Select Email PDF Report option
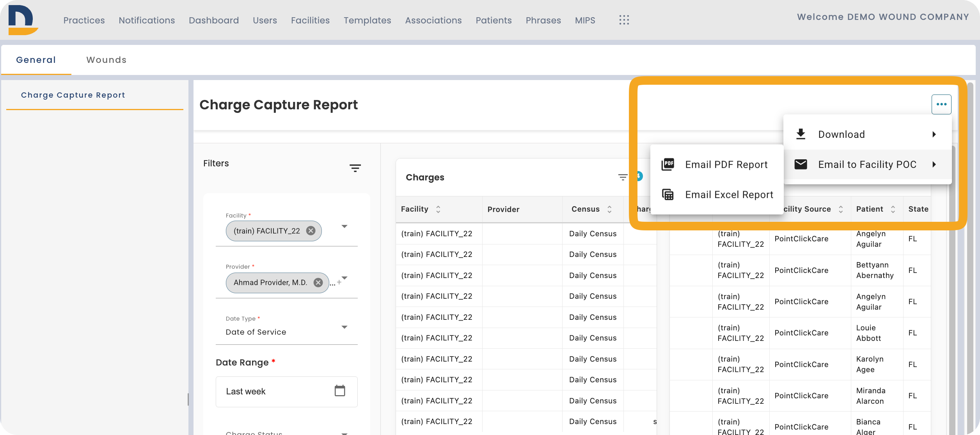The image size is (980, 435). coord(717,164)
